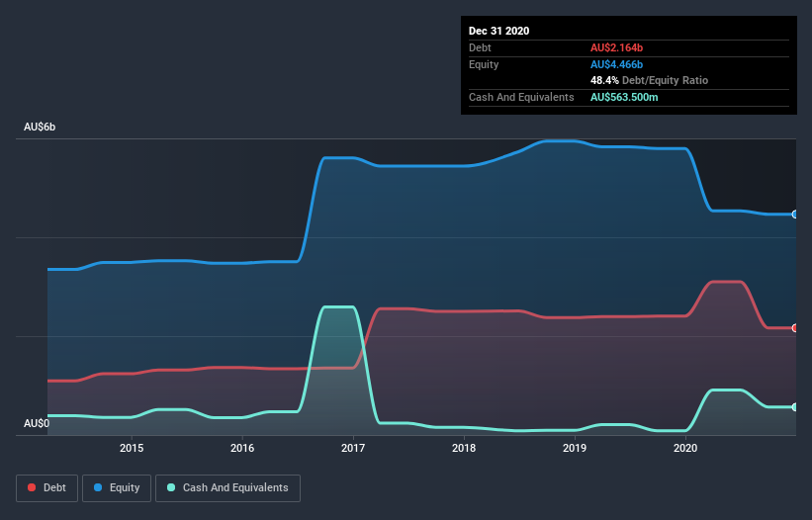
Task: Select the teal Cash endpoint marker
Action: point(795,407)
